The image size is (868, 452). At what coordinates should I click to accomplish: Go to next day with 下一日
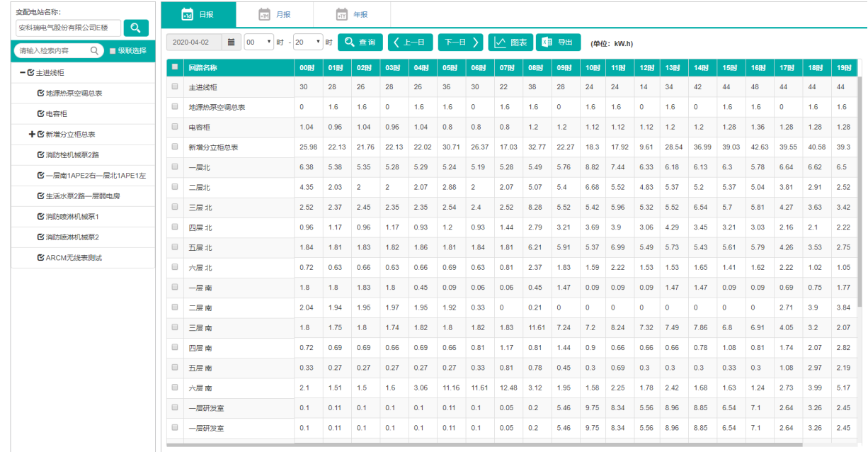[460, 43]
